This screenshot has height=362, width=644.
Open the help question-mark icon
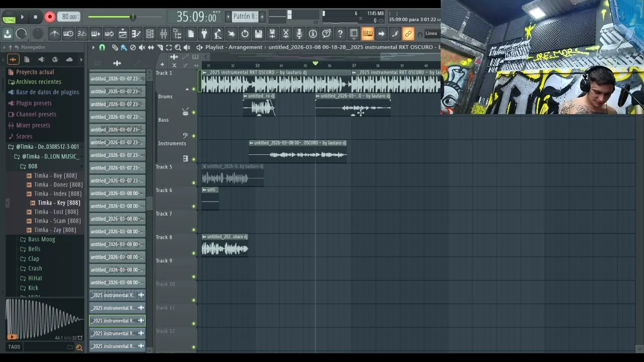(x=340, y=34)
